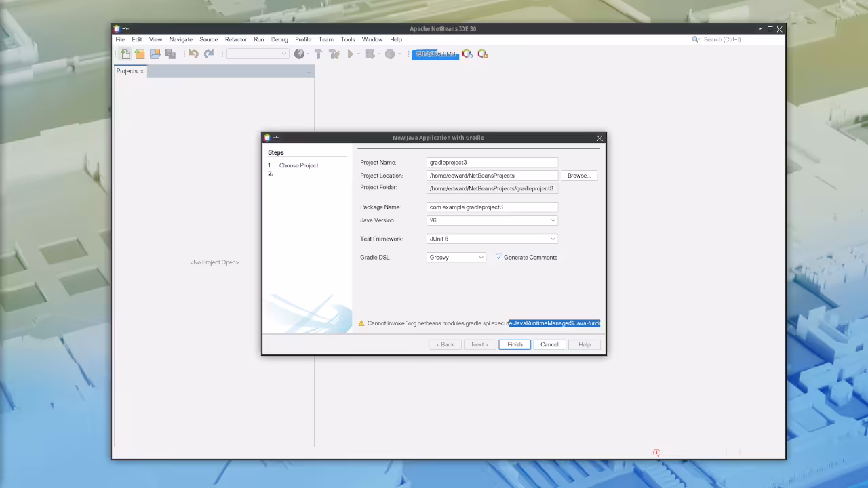Viewport: 868px width, 488px height.
Task: Close the Projects tab with its X
Action: (x=142, y=71)
